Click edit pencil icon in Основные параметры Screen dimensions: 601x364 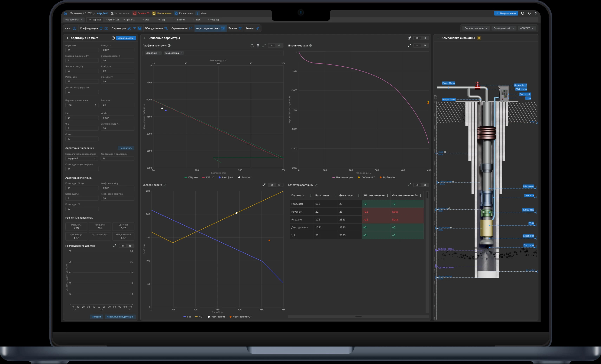point(409,38)
